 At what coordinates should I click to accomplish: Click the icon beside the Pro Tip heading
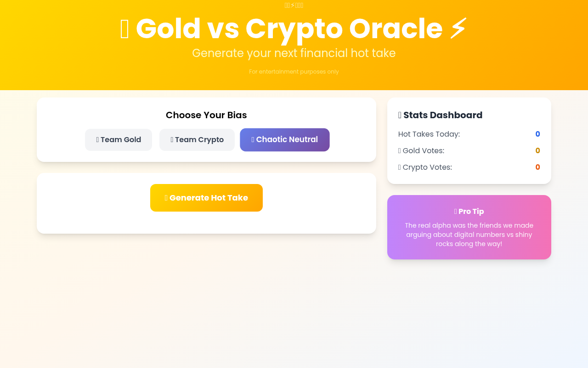point(455,211)
